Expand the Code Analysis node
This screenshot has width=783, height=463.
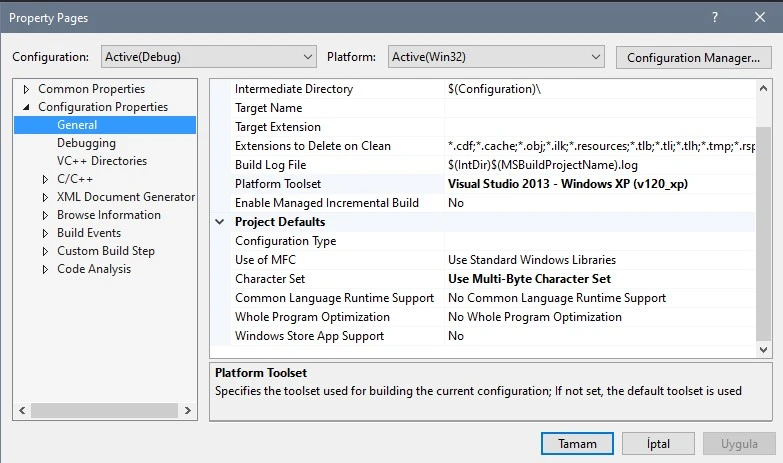pos(45,269)
